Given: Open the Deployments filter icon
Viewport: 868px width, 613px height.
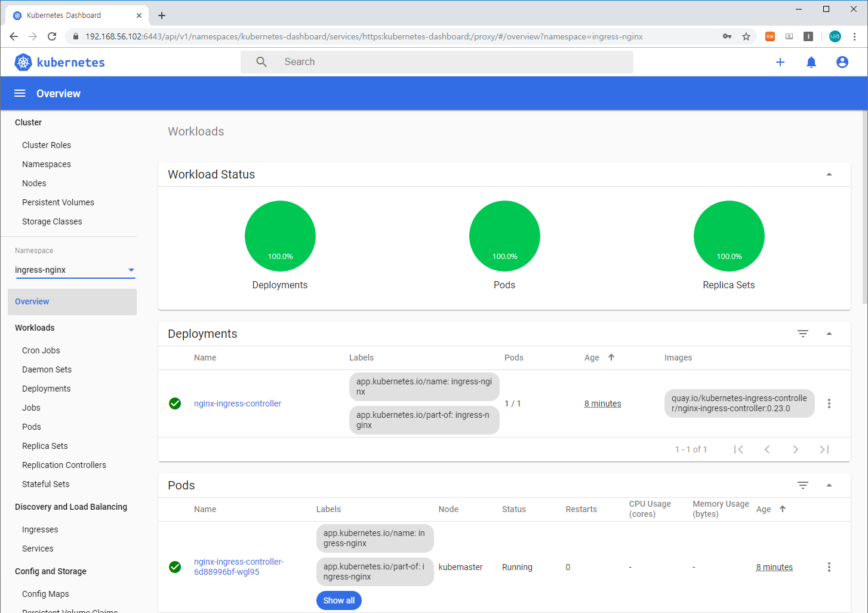Looking at the screenshot, I should pyautogui.click(x=803, y=334).
